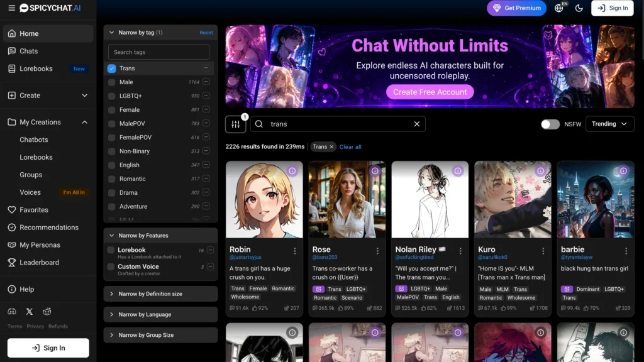Click top-right Sign In button
The image size is (644, 362).
[613, 8]
